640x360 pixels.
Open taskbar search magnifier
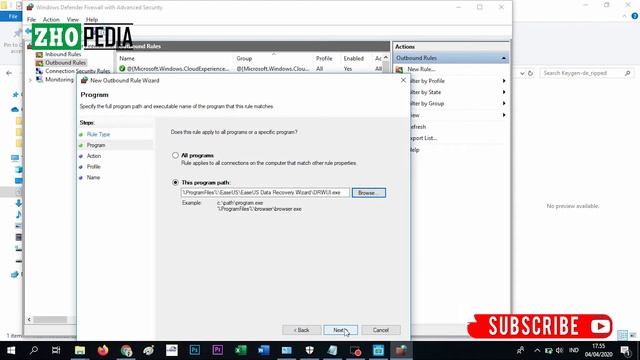click(34, 350)
